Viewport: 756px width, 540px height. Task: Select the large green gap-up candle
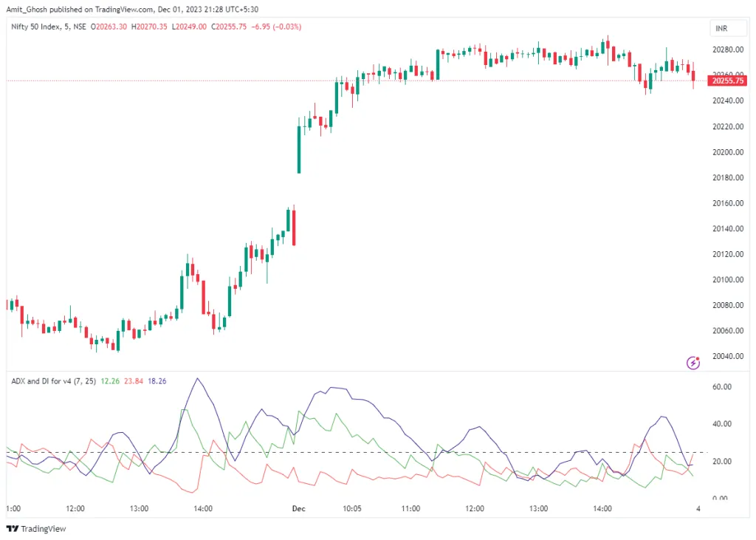(x=299, y=149)
